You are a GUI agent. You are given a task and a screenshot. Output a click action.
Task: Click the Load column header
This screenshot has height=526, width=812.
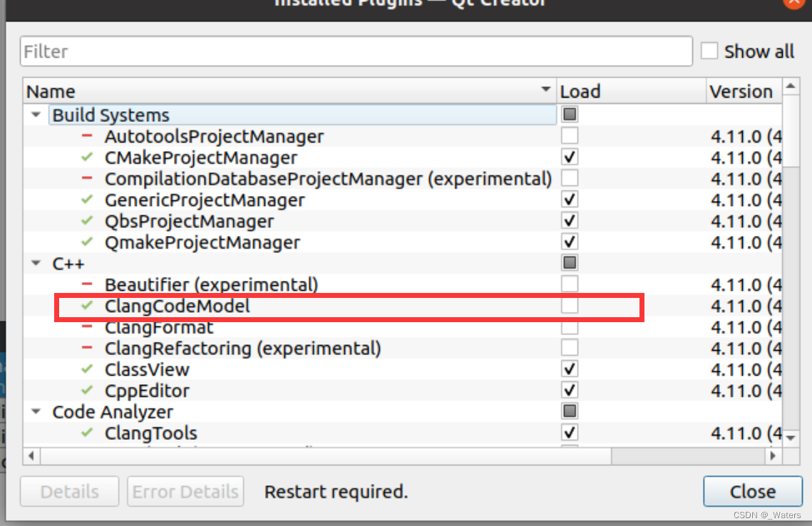631,91
